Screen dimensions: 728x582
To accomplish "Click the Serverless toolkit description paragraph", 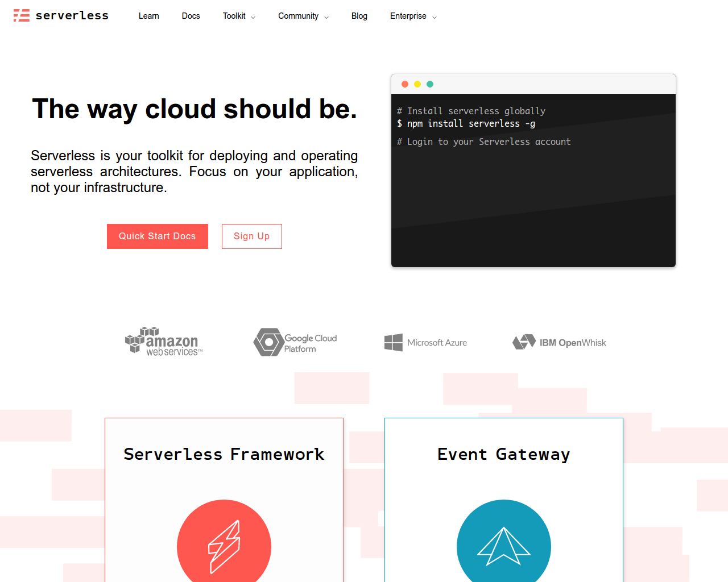I will pyautogui.click(x=195, y=172).
